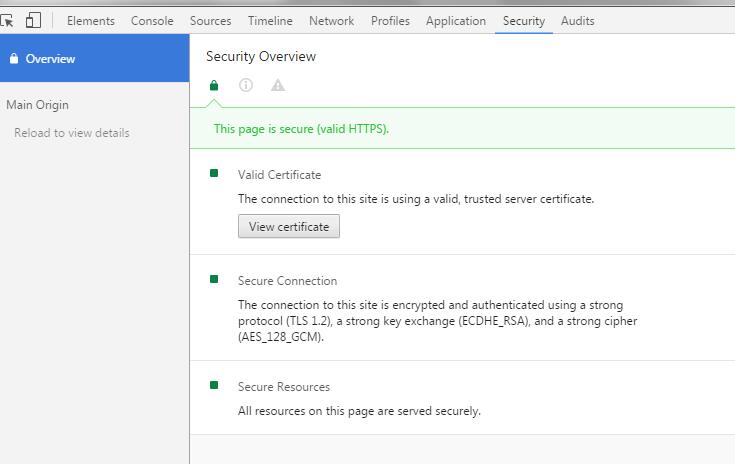The image size is (735, 464).
Task: Open the Sources tab
Action: [210, 21]
